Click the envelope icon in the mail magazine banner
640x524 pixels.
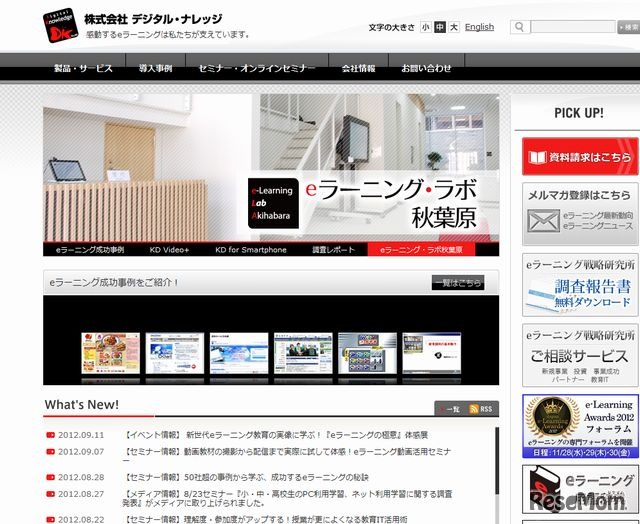543,221
